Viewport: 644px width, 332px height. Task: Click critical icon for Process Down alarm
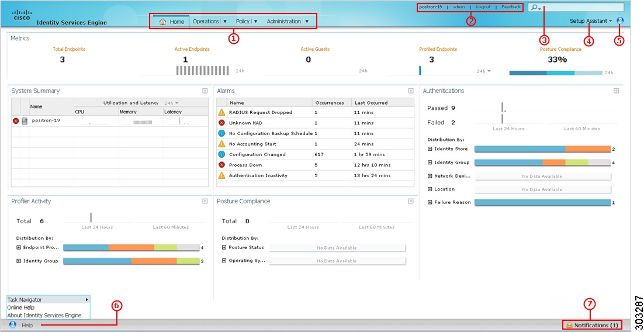tap(222, 165)
